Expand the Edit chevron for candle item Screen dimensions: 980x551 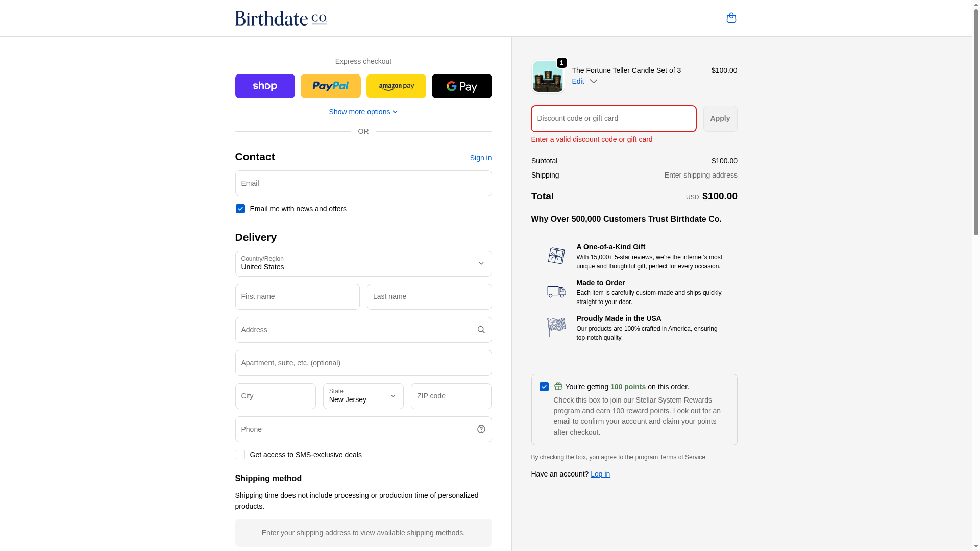point(593,81)
